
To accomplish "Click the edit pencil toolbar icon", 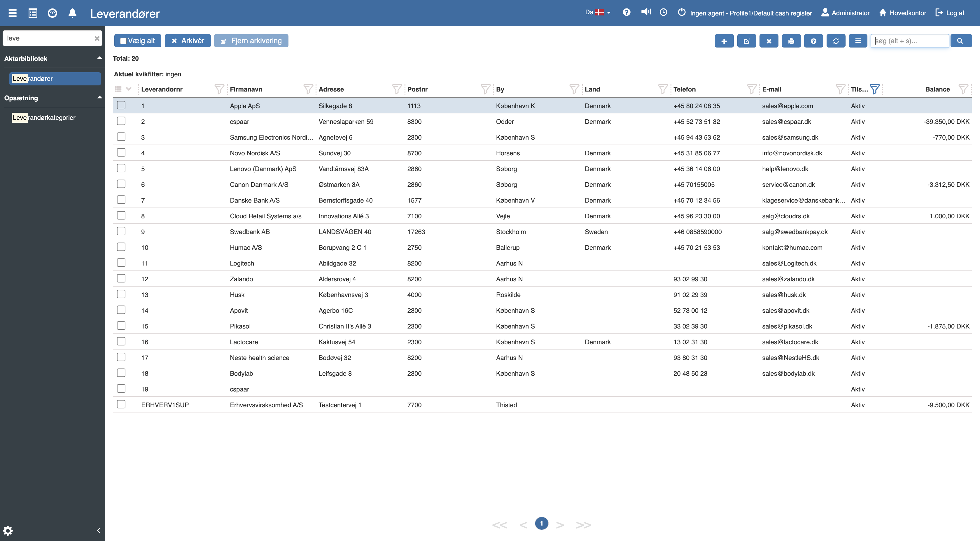I will pyautogui.click(x=746, y=41).
